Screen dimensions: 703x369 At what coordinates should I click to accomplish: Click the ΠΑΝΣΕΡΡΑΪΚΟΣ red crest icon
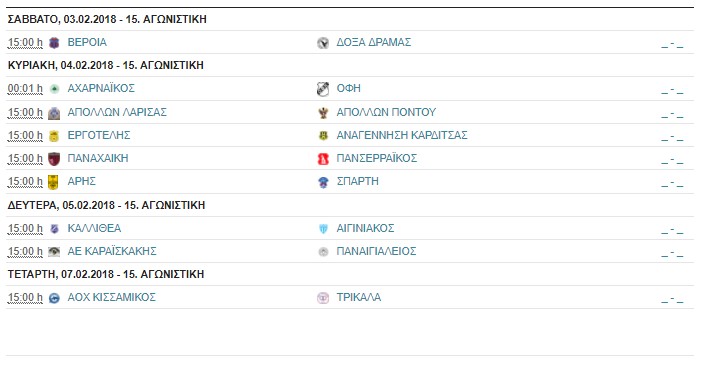pyautogui.click(x=323, y=159)
